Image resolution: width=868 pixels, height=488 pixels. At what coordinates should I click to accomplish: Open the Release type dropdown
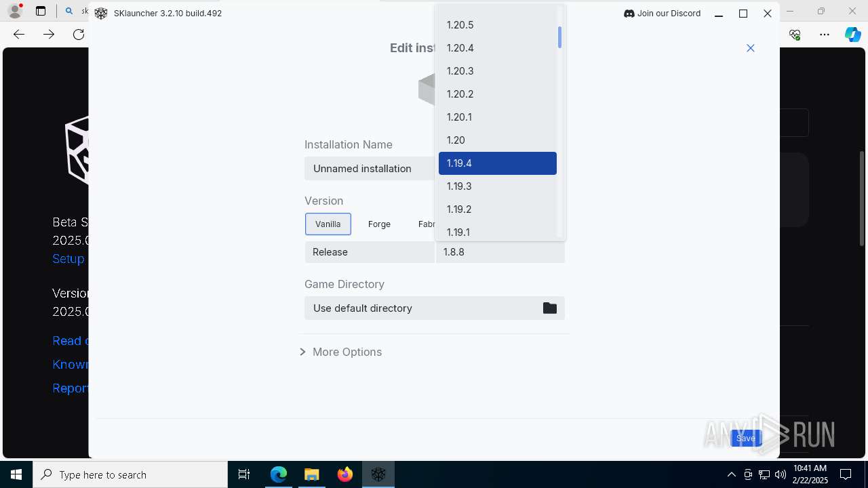click(x=370, y=252)
